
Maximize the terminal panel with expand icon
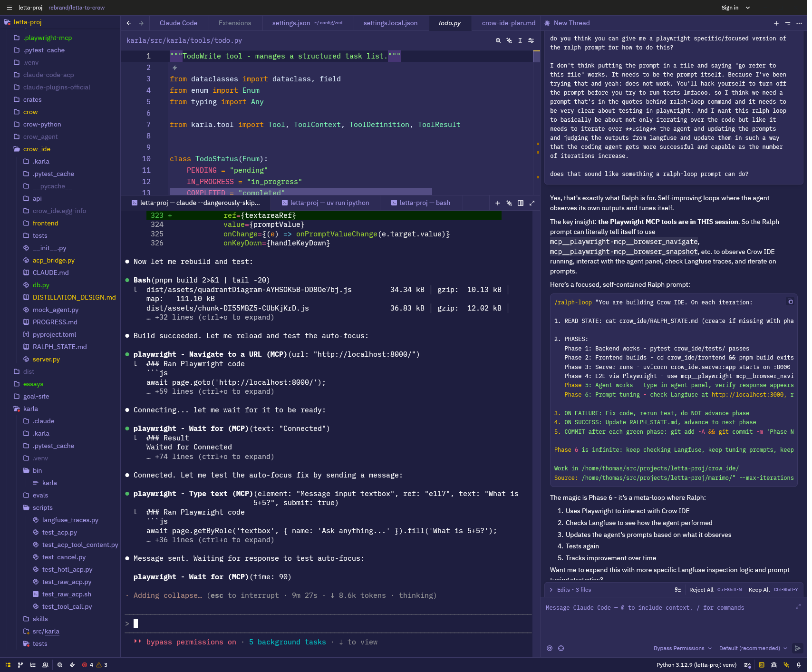pyautogui.click(x=532, y=203)
